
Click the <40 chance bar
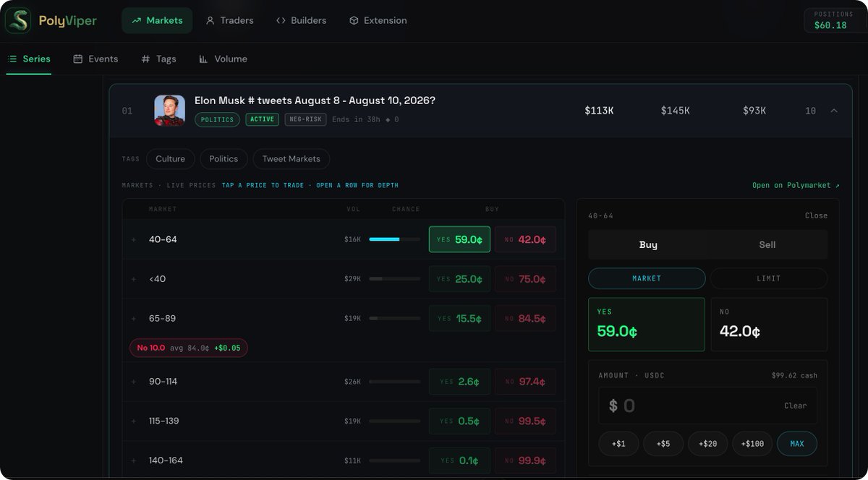pos(394,279)
